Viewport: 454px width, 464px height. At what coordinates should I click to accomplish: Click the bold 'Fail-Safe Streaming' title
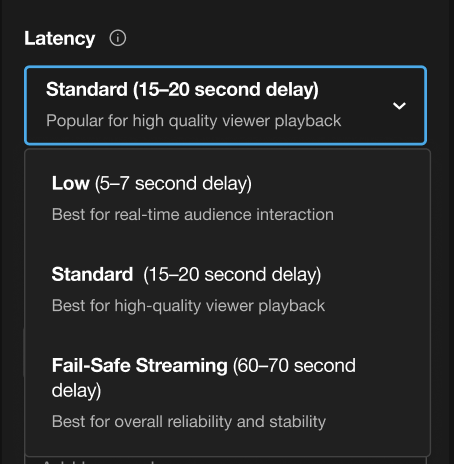pyautogui.click(x=139, y=365)
